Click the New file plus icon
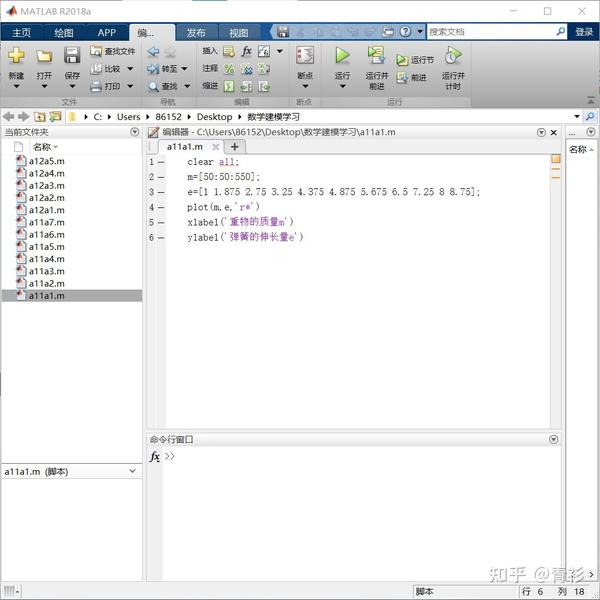This screenshot has height=600, width=600. tap(16, 56)
